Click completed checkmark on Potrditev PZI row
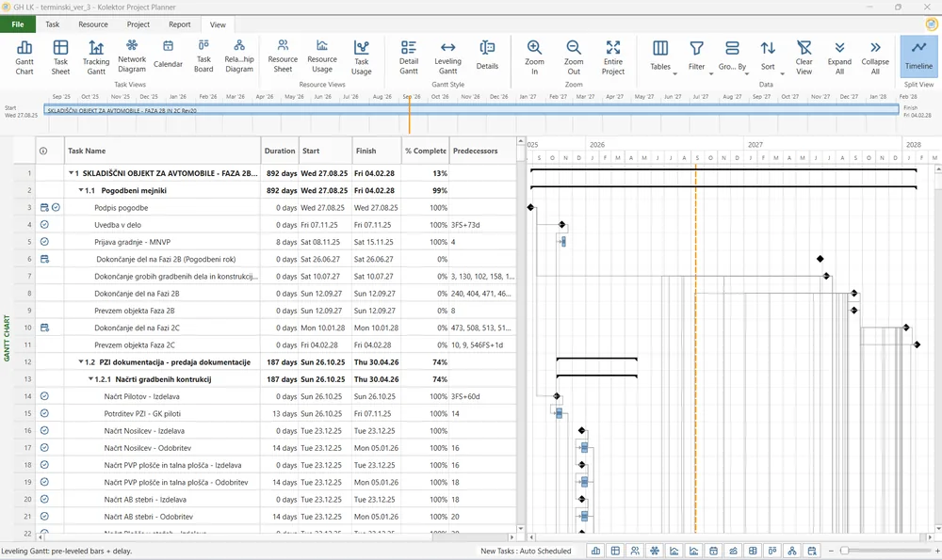942x560 pixels. 44,413
